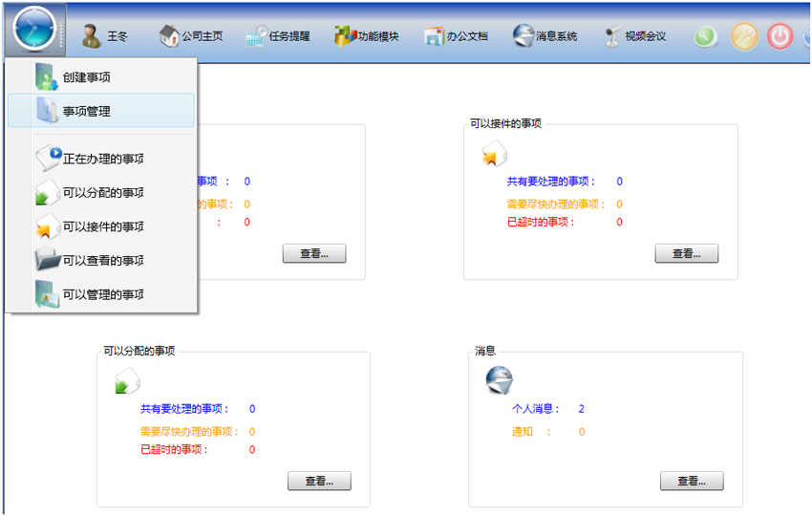
Task: Click 共有要处理的事项 in 可以分配的事项 panel
Action: point(184,409)
